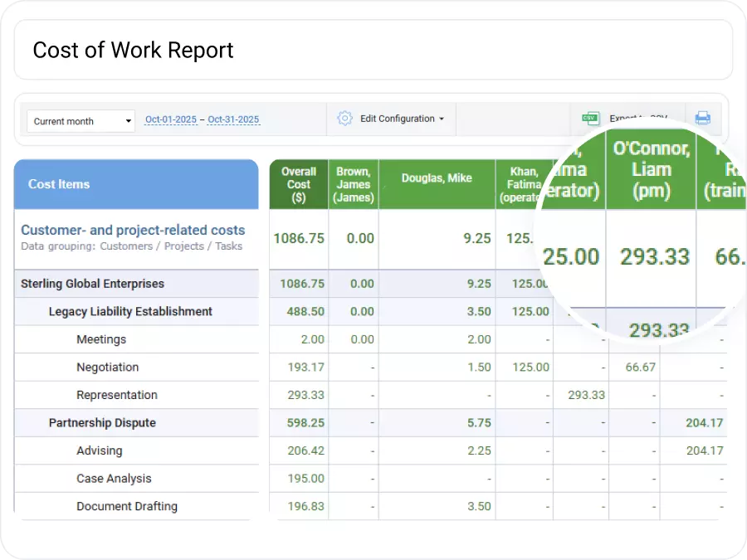
Task: Open the start date Oct-01-2025 link
Action: click(x=170, y=119)
